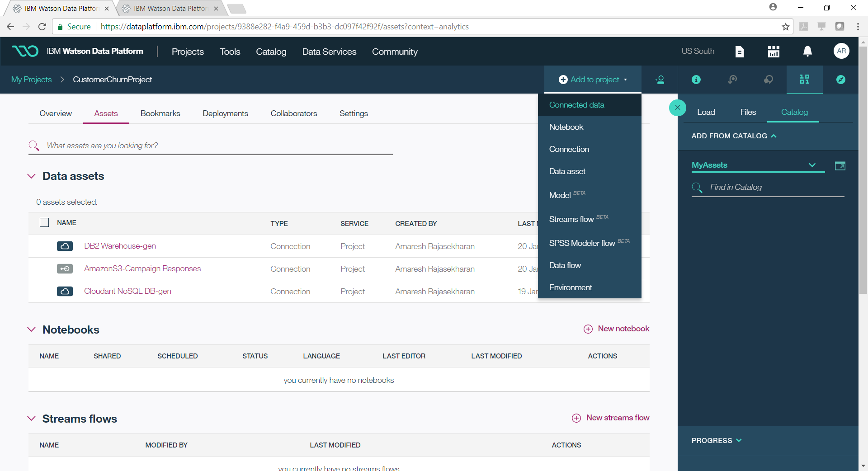
Task: Click the compass icon in project toolbar
Action: click(x=841, y=80)
